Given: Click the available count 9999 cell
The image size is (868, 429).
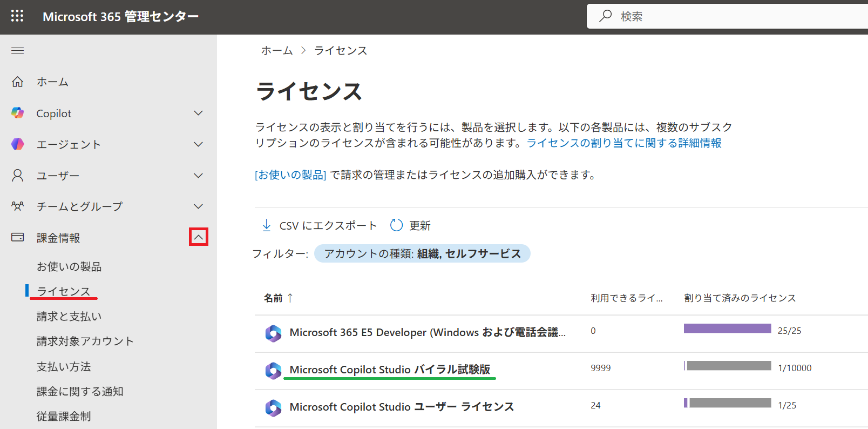Looking at the screenshot, I should pos(601,368).
